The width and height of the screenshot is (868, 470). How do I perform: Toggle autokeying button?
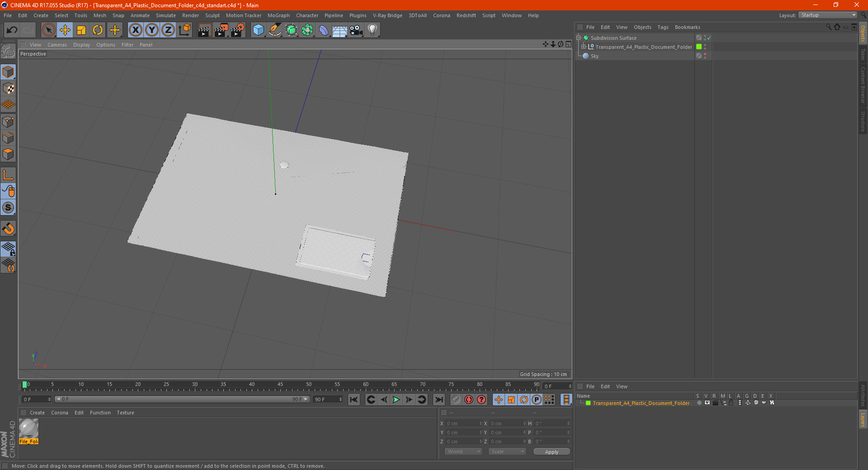coord(469,399)
